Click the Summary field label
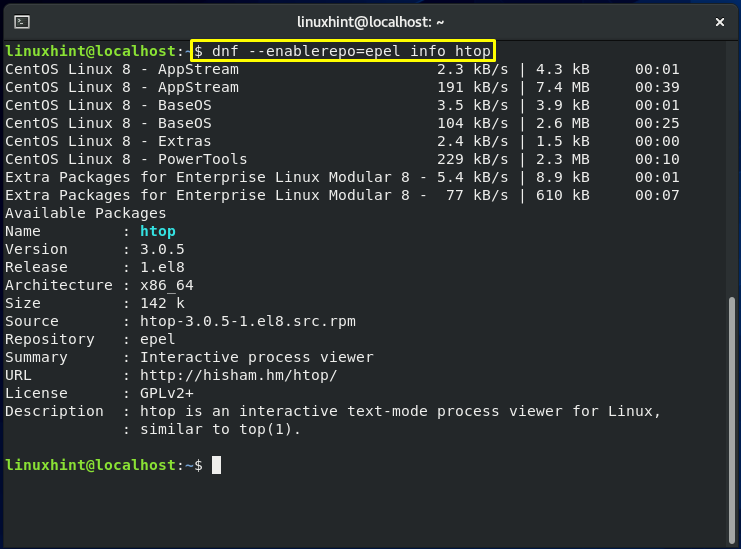Image resolution: width=741 pixels, height=549 pixels. [36, 357]
